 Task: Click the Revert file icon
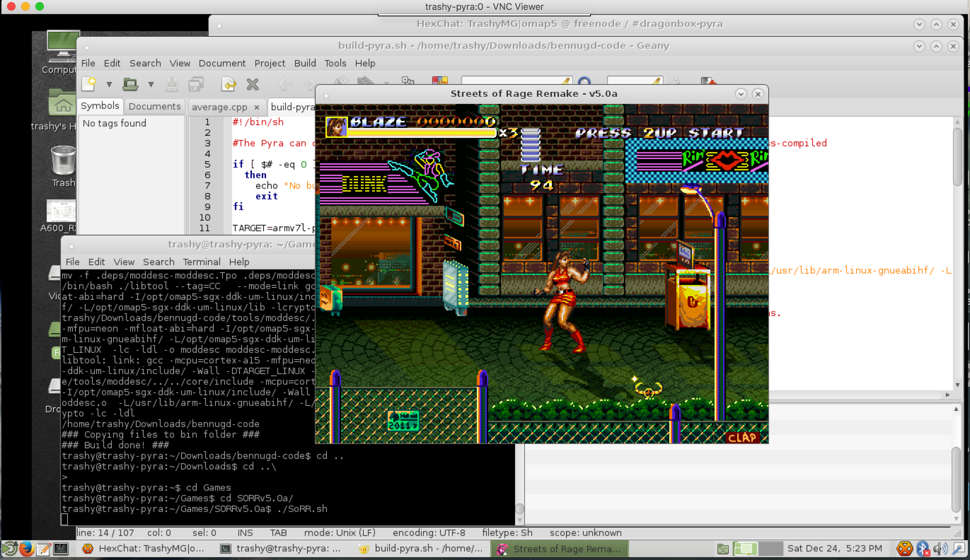tap(229, 84)
